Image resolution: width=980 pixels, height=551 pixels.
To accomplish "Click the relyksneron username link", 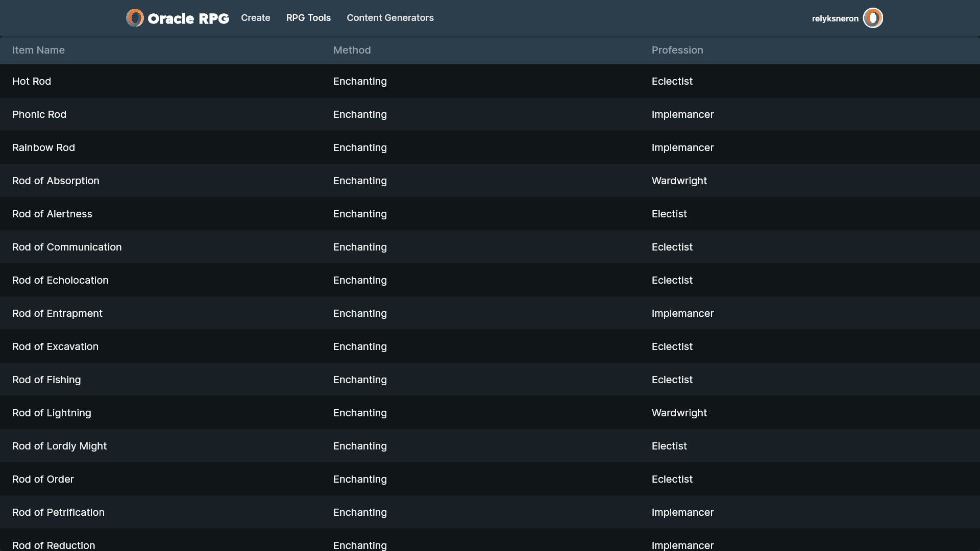I will (x=835, y=19).
